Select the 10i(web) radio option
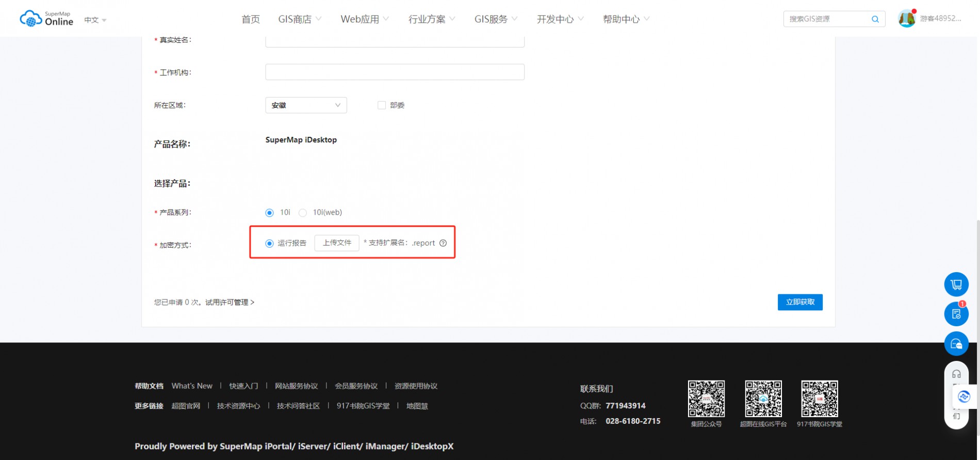Screen dimensions: 980x460 303,213
